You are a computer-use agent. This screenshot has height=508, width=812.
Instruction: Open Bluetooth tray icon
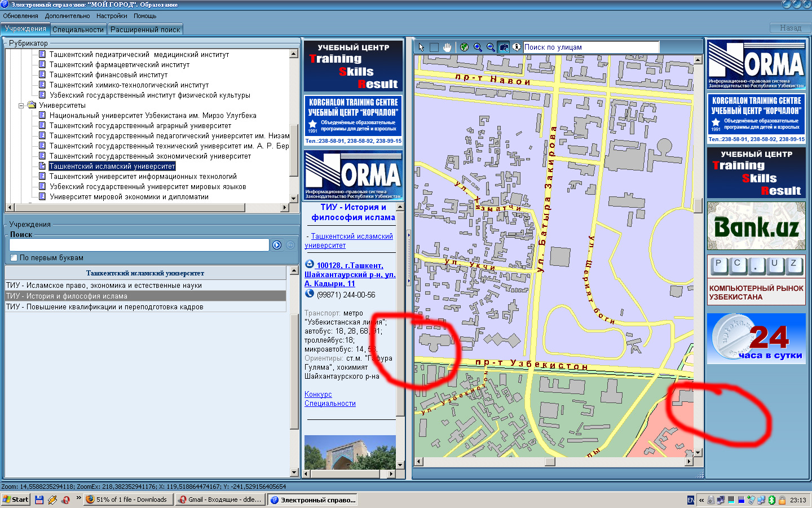pos(772,500)
